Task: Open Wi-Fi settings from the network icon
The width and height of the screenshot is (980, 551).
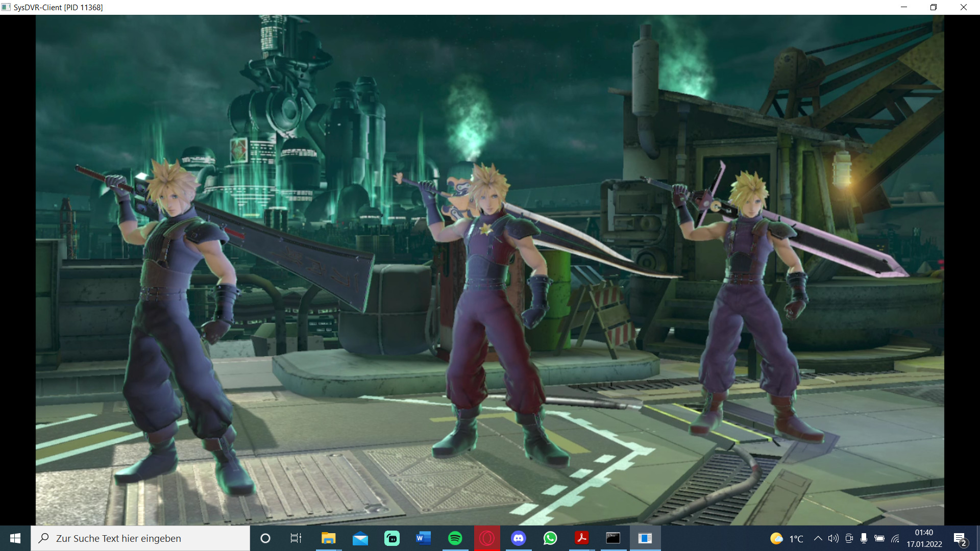Action: click(x=896, y=538)
